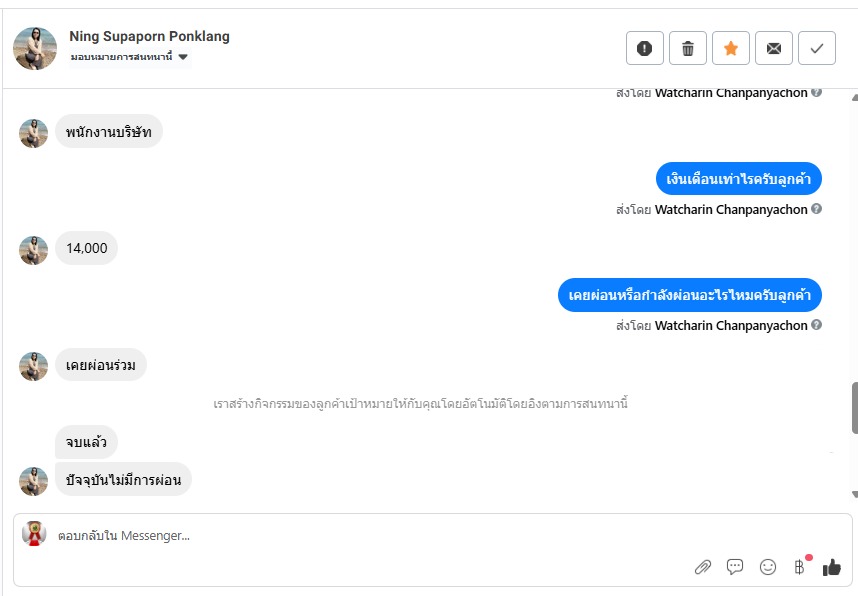Click the '14,000' message bubble
The height and width of the screenshot is (596, 858).
(x=87, y=248)
